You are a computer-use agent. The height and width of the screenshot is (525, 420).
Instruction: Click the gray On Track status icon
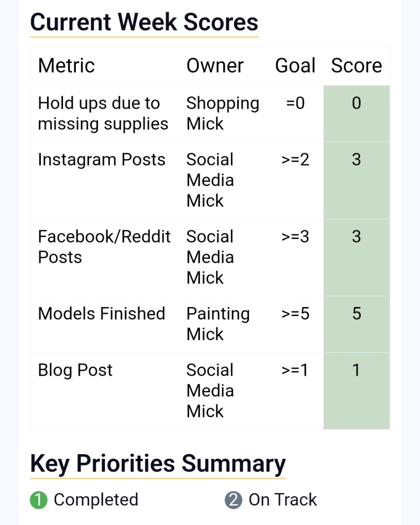(x=233, y=500)
